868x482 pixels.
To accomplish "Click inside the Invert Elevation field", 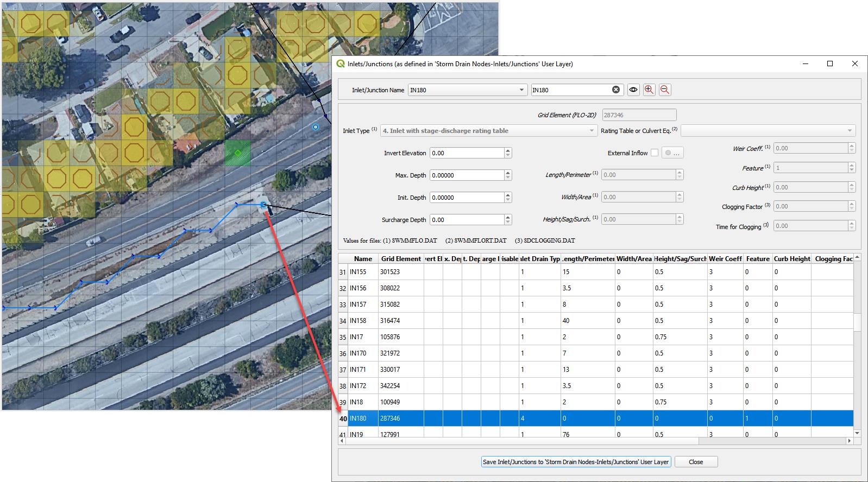I will click(x=467, y=153).
